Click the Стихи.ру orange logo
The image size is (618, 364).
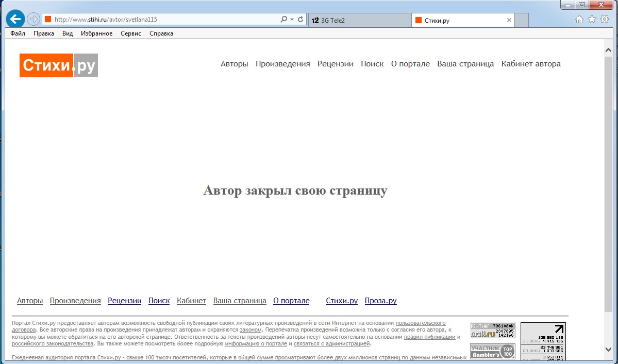point(59,65)
